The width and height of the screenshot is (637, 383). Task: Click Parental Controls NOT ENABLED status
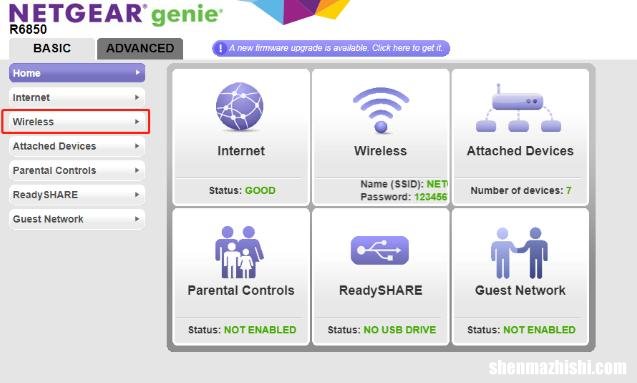tap(260, 330)
